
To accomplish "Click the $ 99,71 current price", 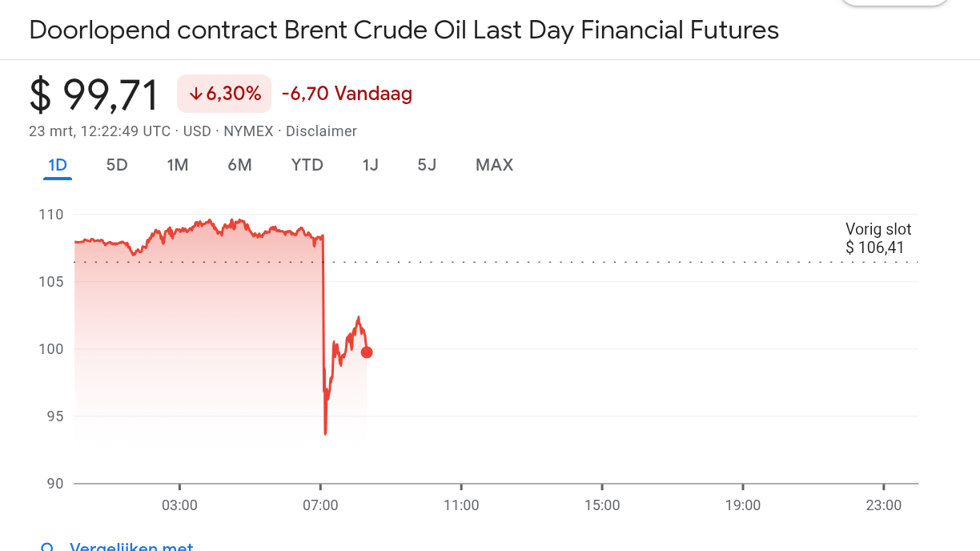I will click(x=94, y=95).
